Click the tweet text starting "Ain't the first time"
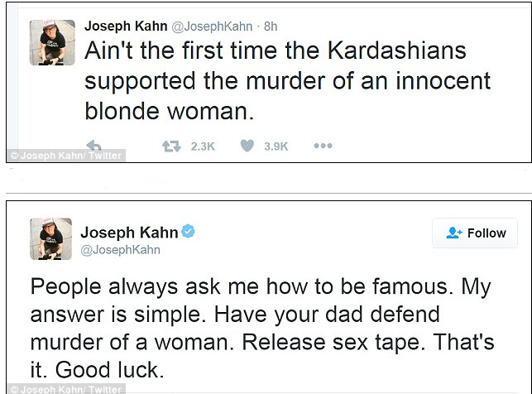The image size is (532, 394). pyautogui.click(x=276, y=81)
